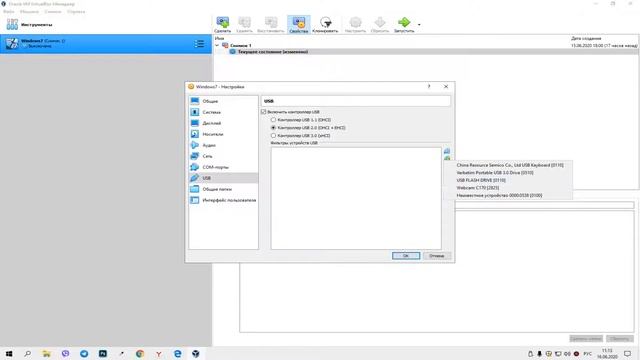Choose China Resource Semico USB Keyboard entry
The image size is (640, 360).
509,165
